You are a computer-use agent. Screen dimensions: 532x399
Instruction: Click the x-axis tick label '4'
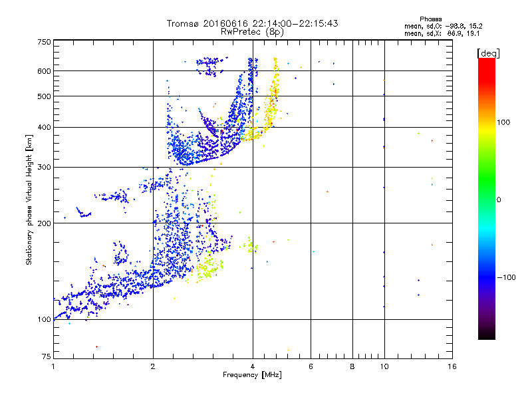pos(253,366)
